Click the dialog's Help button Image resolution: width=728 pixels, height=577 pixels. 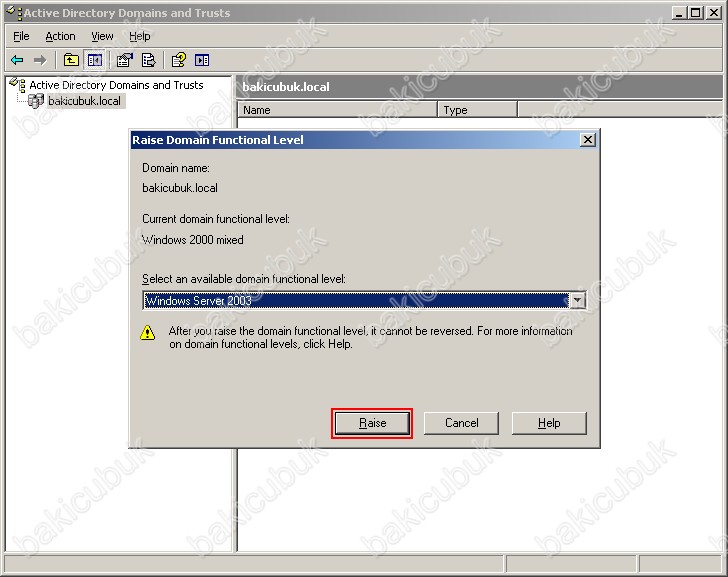[549, 423]
